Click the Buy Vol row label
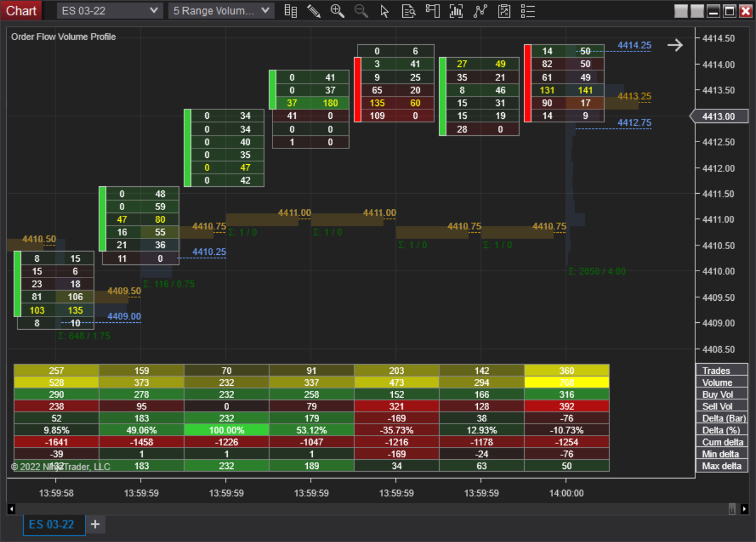 pyautogui.click(x=722, y=394)
